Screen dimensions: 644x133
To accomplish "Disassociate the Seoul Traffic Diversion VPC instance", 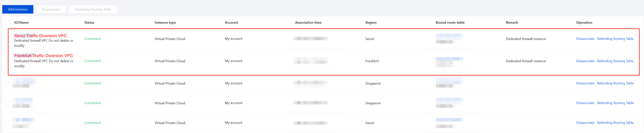I will point(585,39).
